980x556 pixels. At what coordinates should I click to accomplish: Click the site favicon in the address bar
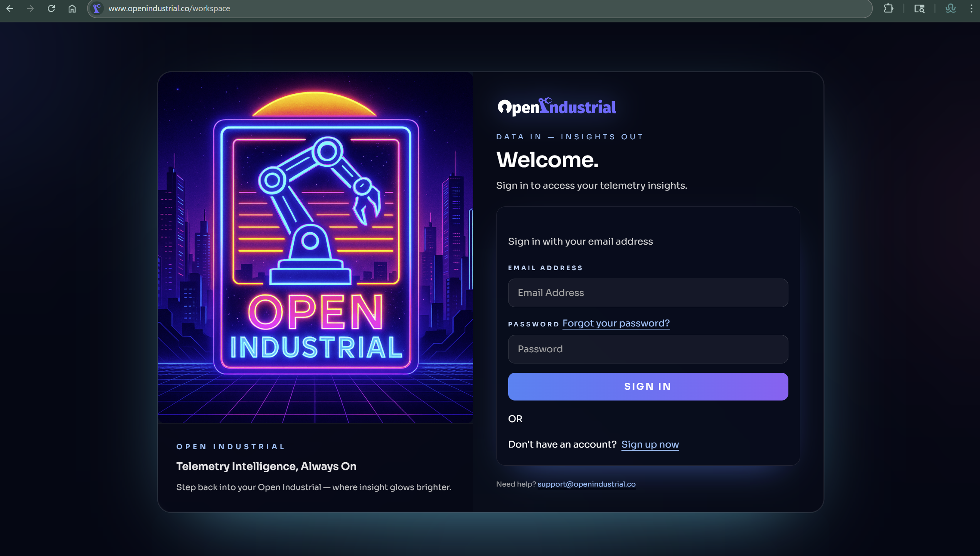(97, 8)
